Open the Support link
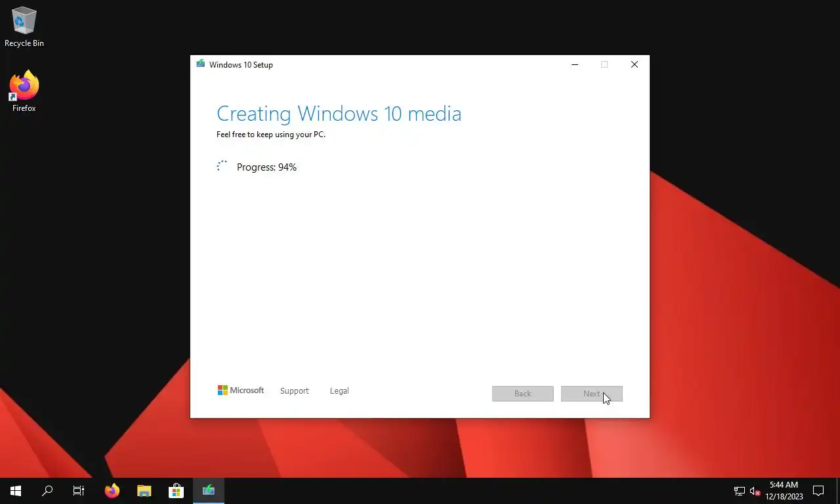The height and width of the screenshot is (504, 840). point(294,390)
